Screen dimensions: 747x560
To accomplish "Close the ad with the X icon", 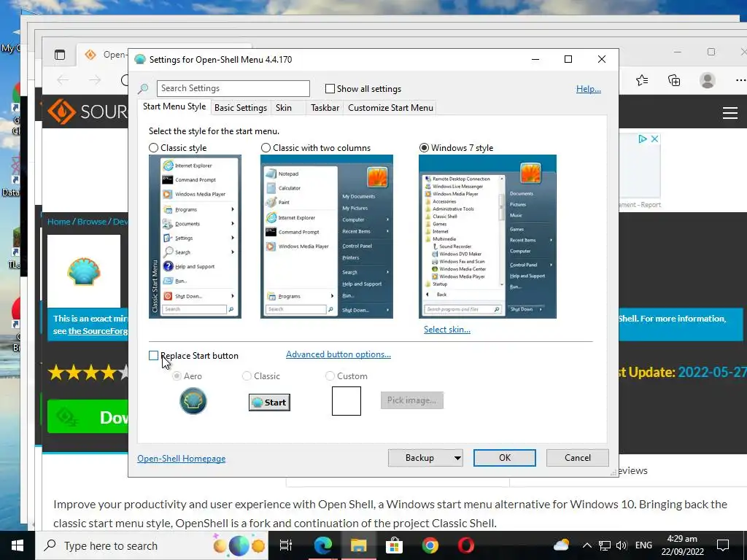I will 654,139.
